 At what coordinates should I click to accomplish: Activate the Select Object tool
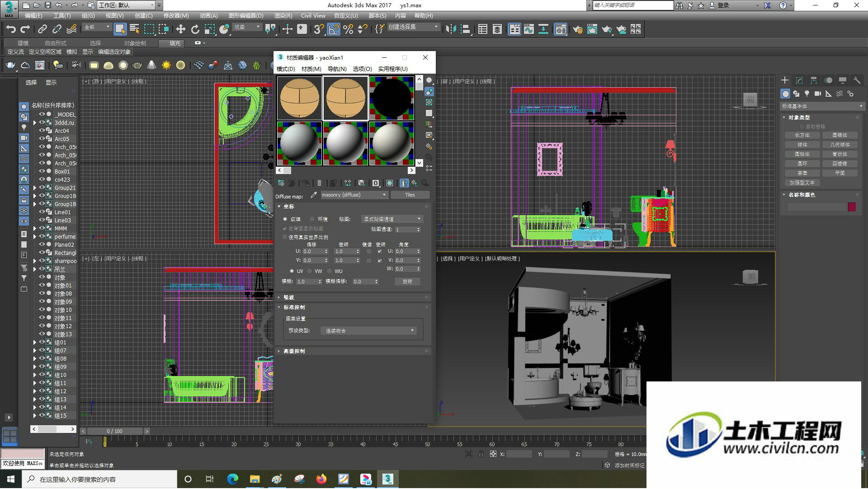[x=120, y=29]
